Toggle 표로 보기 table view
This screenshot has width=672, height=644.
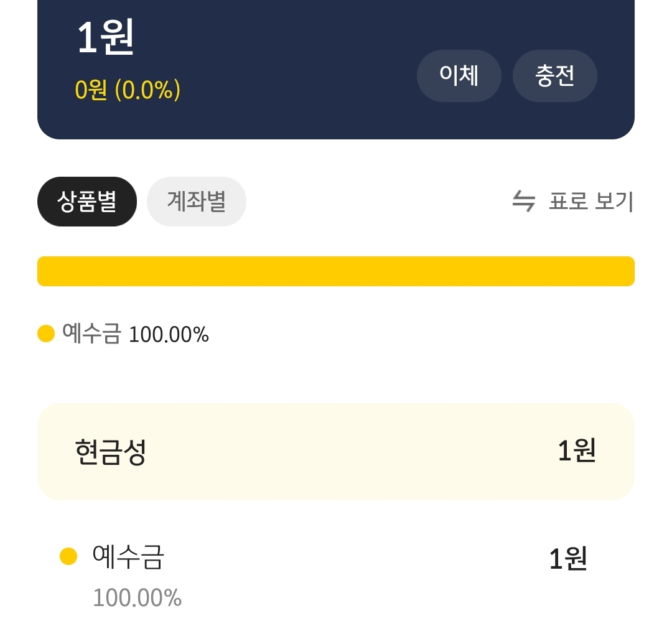590,202
